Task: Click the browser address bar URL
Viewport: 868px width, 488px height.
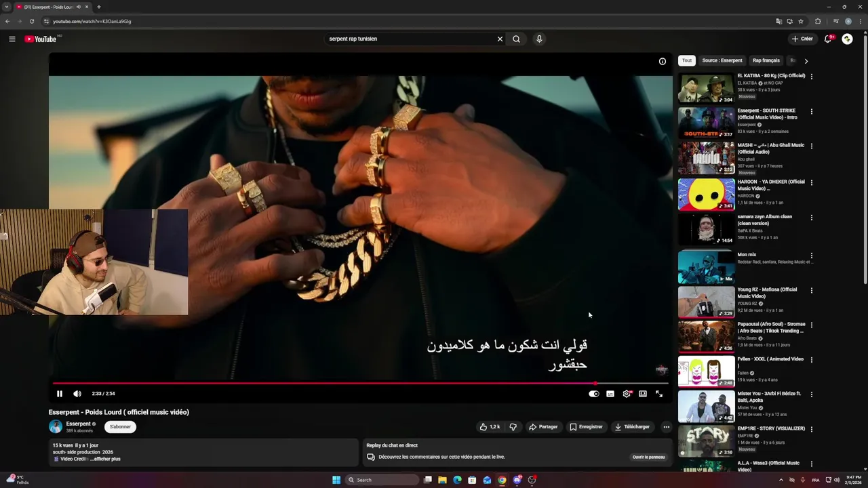Action: [x=92, y=21]
